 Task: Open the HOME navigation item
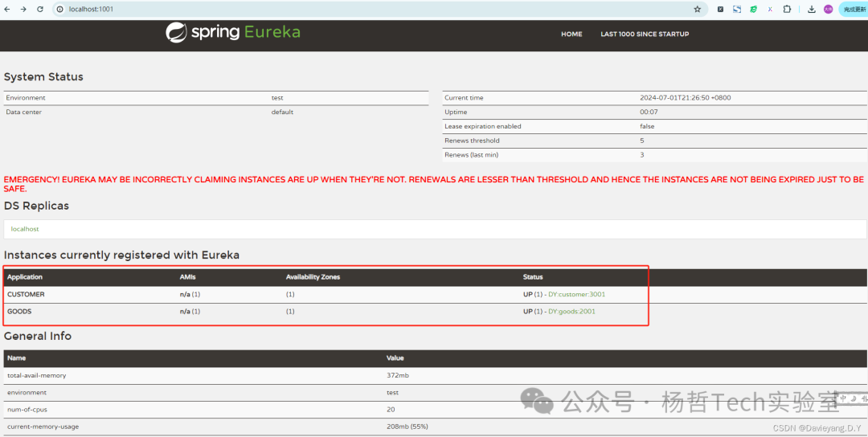tap(571, 35)
